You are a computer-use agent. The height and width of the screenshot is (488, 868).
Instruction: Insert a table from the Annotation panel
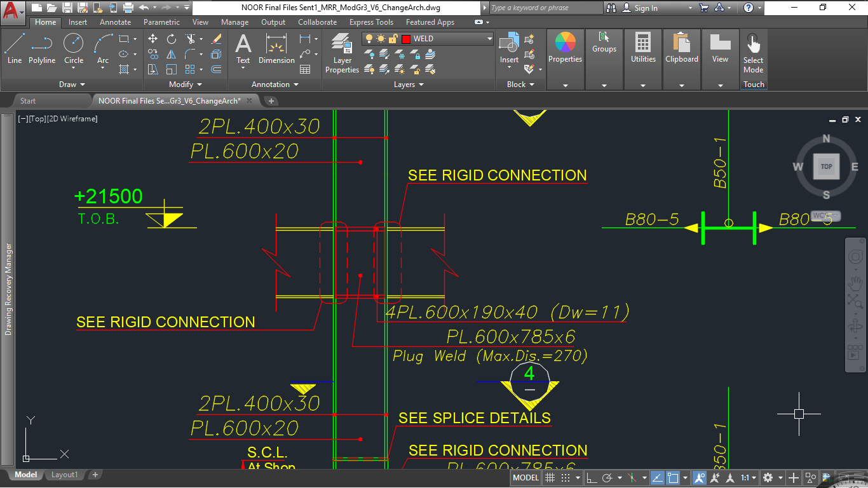click(305, 69)
